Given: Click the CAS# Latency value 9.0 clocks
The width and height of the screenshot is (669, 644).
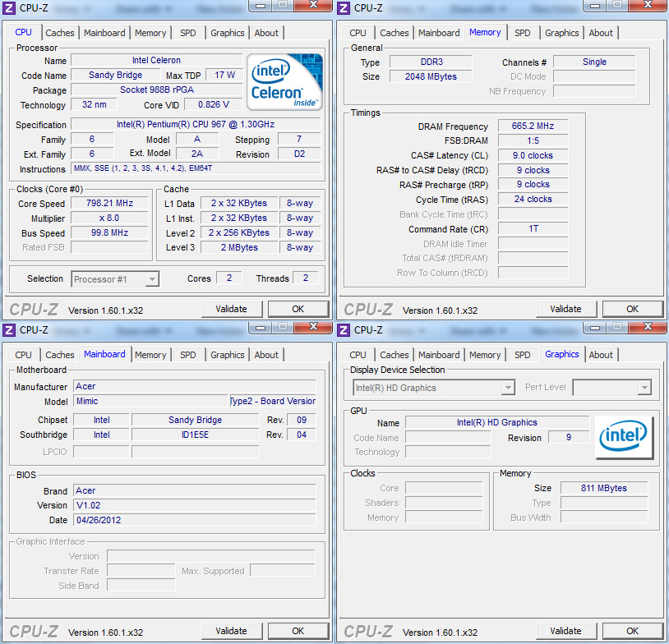Looking at the screenshot, I should click(x=533, y=156).
